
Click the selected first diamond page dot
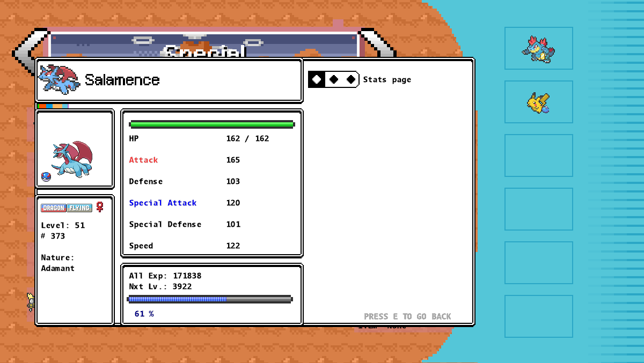(x=317, y=79)
